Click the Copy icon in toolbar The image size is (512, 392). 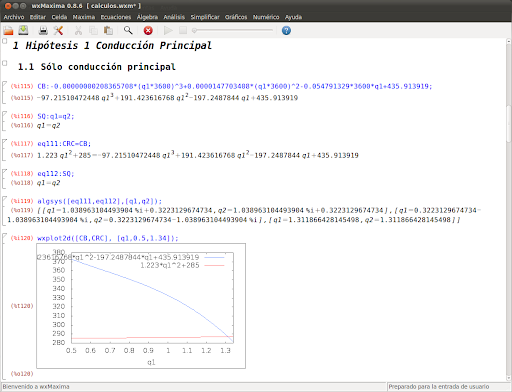pos(93,31)
